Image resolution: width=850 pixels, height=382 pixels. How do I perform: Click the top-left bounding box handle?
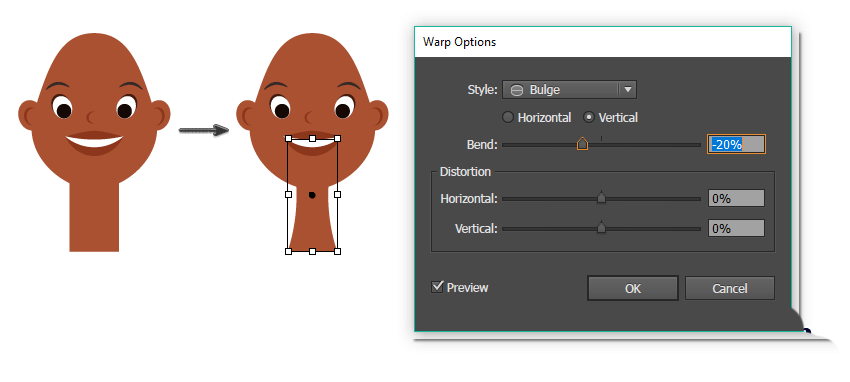tap(288, 139)
